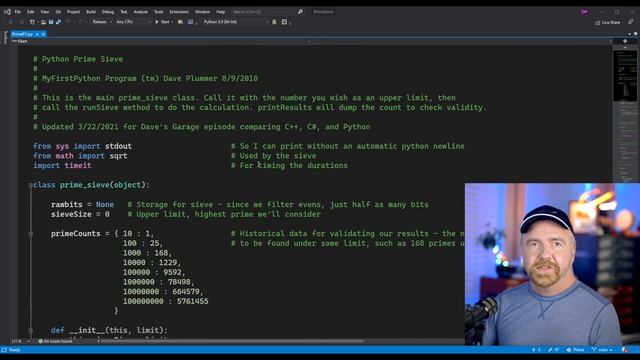
Task: Open the Build menu
Action: tap(91, 12)
